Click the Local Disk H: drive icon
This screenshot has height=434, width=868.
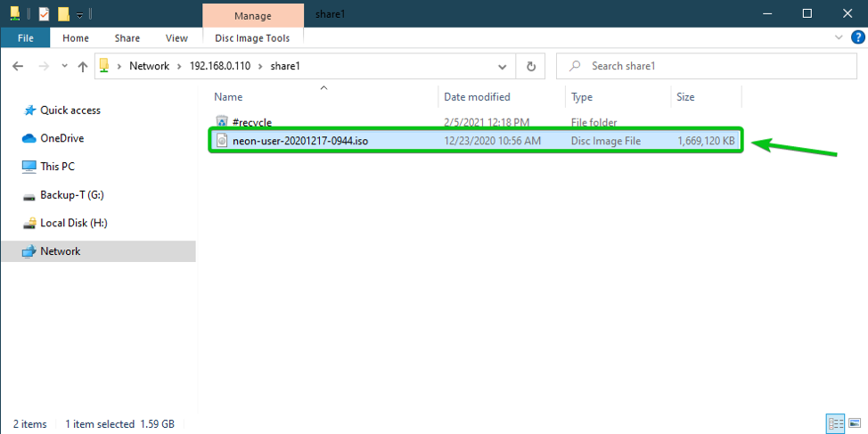(29, 223)
